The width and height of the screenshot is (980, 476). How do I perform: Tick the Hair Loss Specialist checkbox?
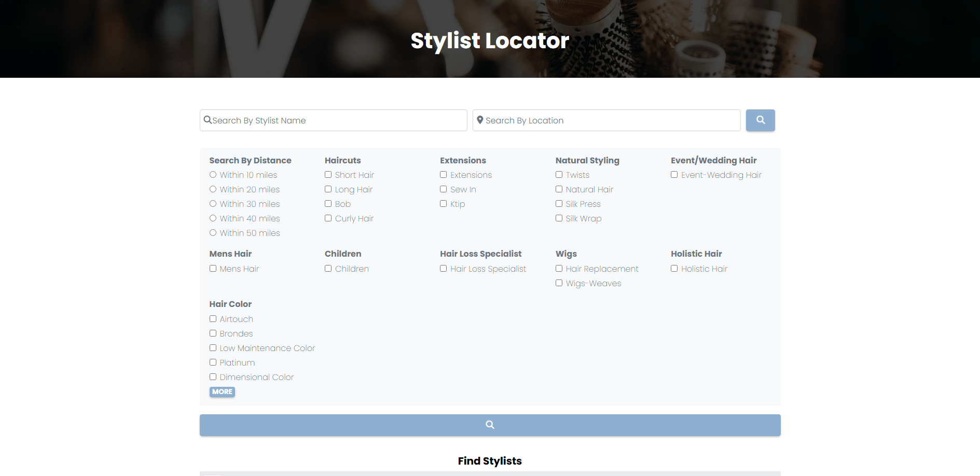(x=443, y=269)
